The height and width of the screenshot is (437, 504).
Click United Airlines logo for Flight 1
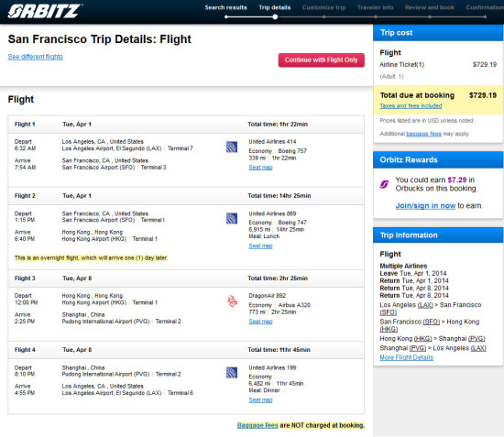232,147
